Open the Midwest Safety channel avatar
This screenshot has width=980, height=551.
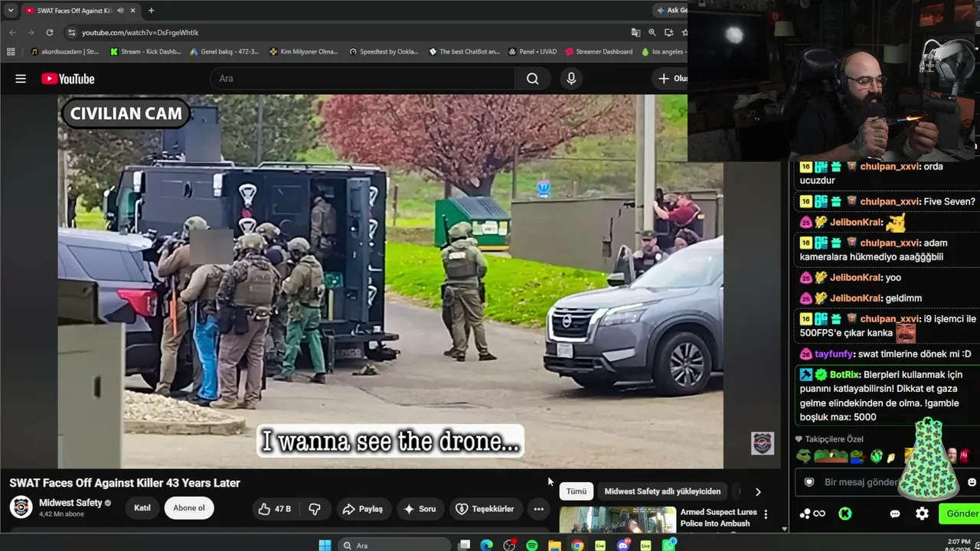pyautogui.click(x=21, y=507)
